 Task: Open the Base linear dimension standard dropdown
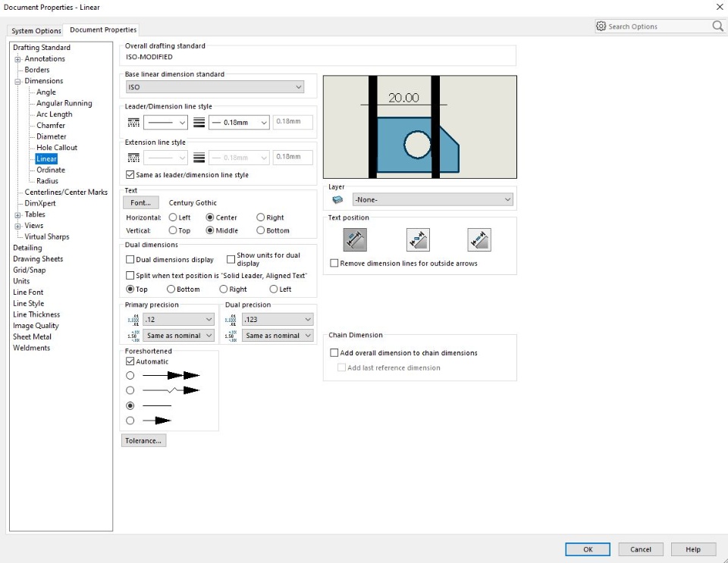pyautogui.click(x=215, y=87)
